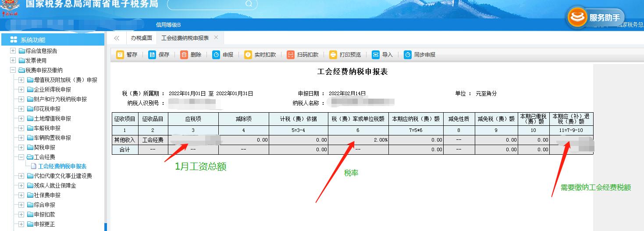Expand the 土地增值税申报 node
The image size is (644, 231).
[x=21, y=118]
